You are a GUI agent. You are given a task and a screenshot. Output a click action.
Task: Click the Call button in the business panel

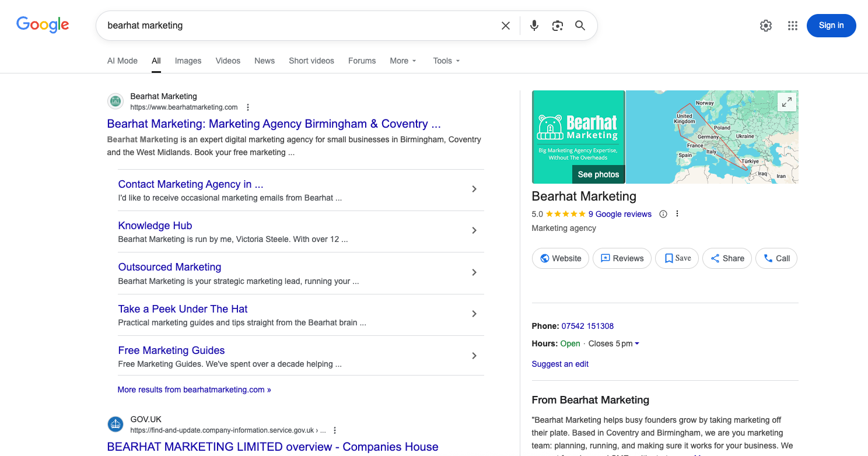pyautogui.click(x=776, y=258)
